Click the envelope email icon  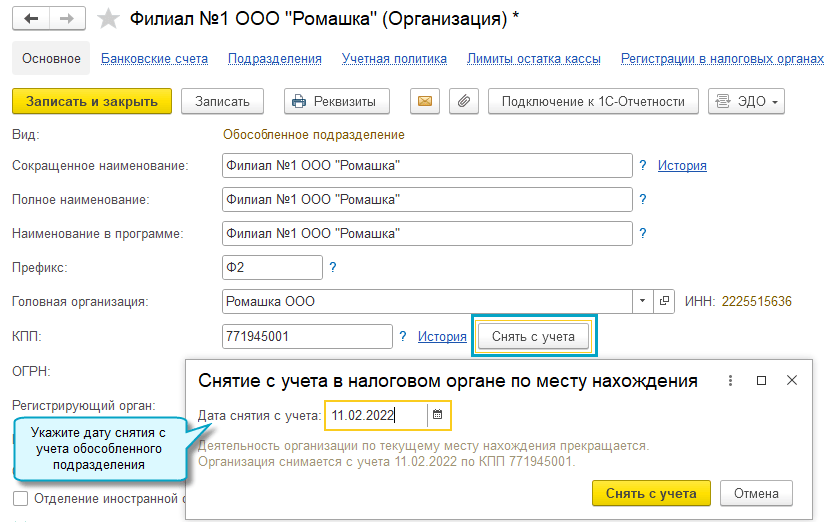(425, 101)
